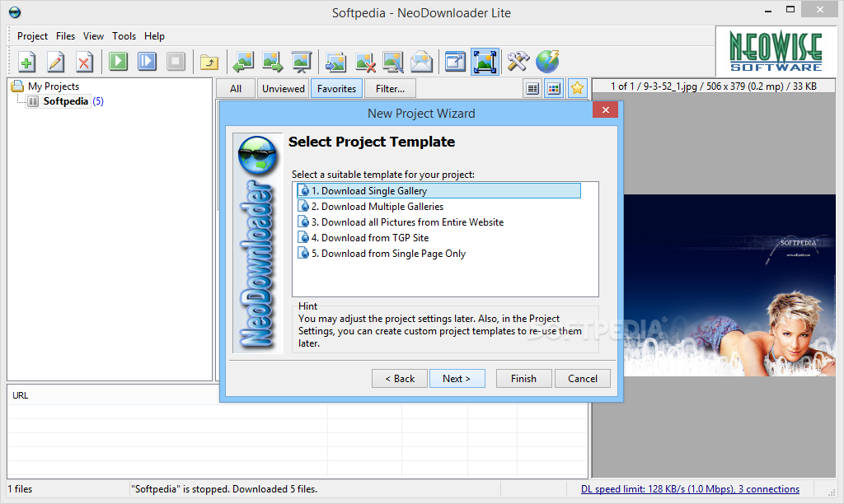Screen dimensions: 844x504
Task: Click the < Back button in wizard
Action: pos(400,379)
